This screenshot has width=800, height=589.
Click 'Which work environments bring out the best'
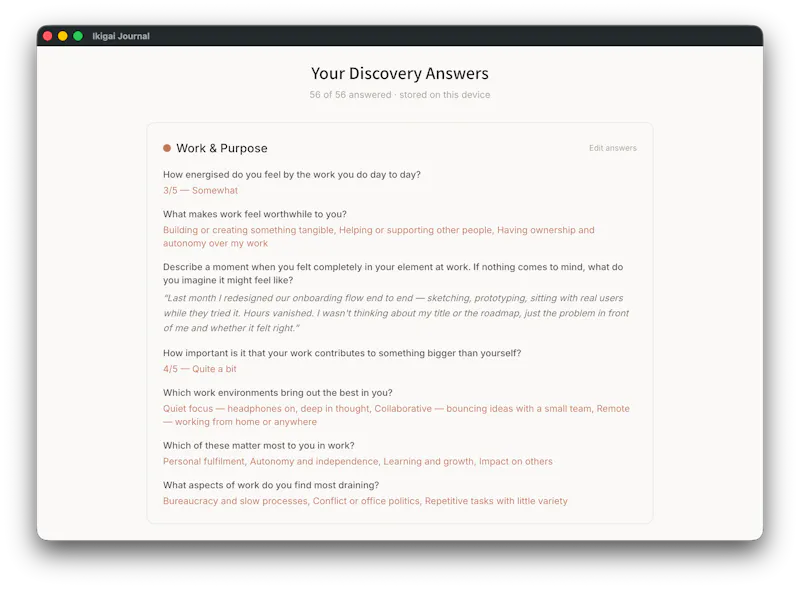click(x=278, y=393)
